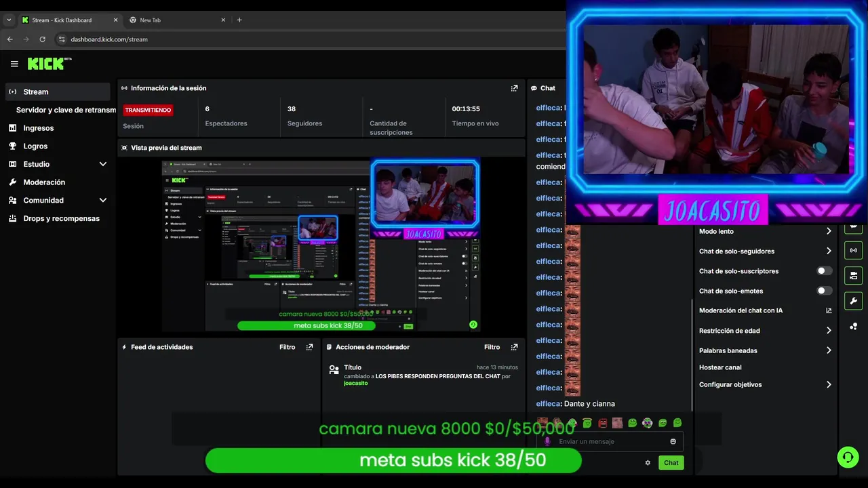
Task: Click the broadcast signal icon in right sidebar
Action: click(853, 250)
